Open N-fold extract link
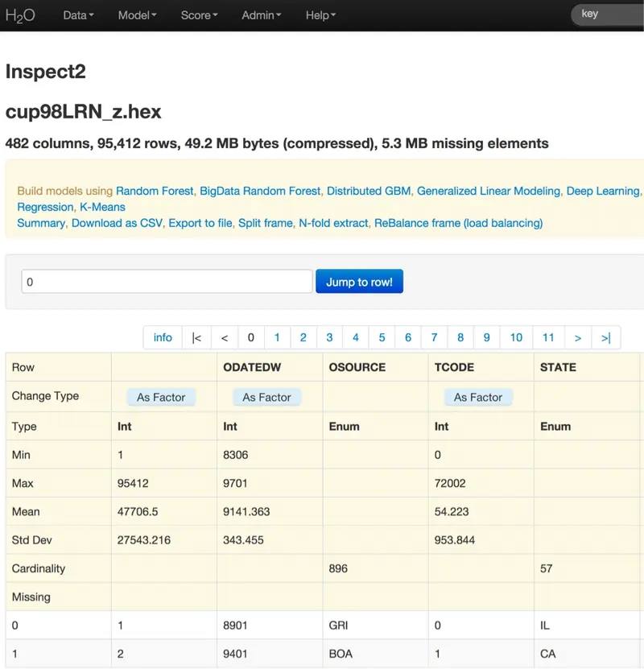The height and width of the screenshot is (669, 644). 333,223
